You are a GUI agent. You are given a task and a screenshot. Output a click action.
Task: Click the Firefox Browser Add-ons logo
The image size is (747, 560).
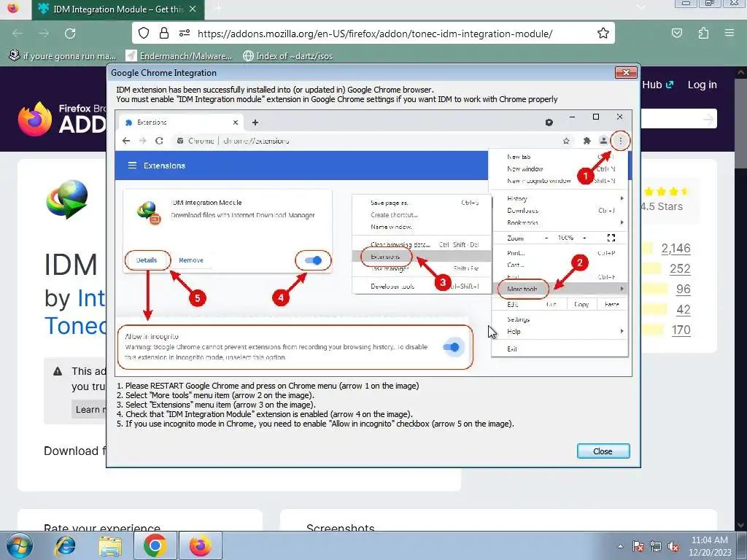tap(62, 119)
